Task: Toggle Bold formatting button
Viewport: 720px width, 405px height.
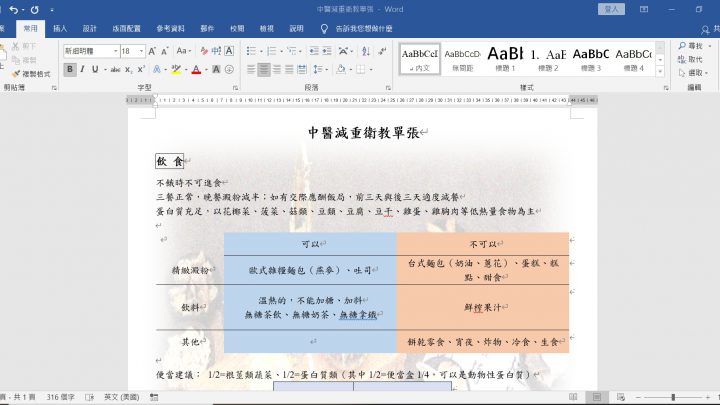Action: point(70,70)
